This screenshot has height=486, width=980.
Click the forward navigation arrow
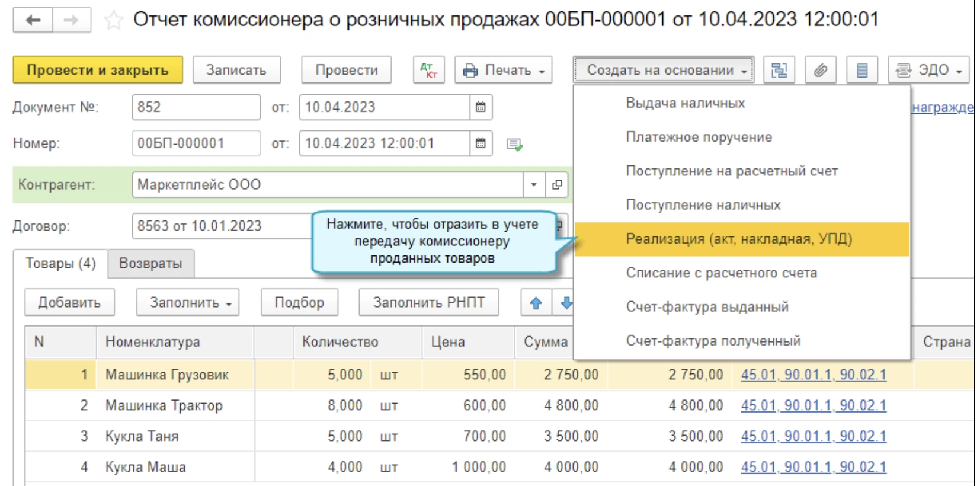(x=71, y=20)
